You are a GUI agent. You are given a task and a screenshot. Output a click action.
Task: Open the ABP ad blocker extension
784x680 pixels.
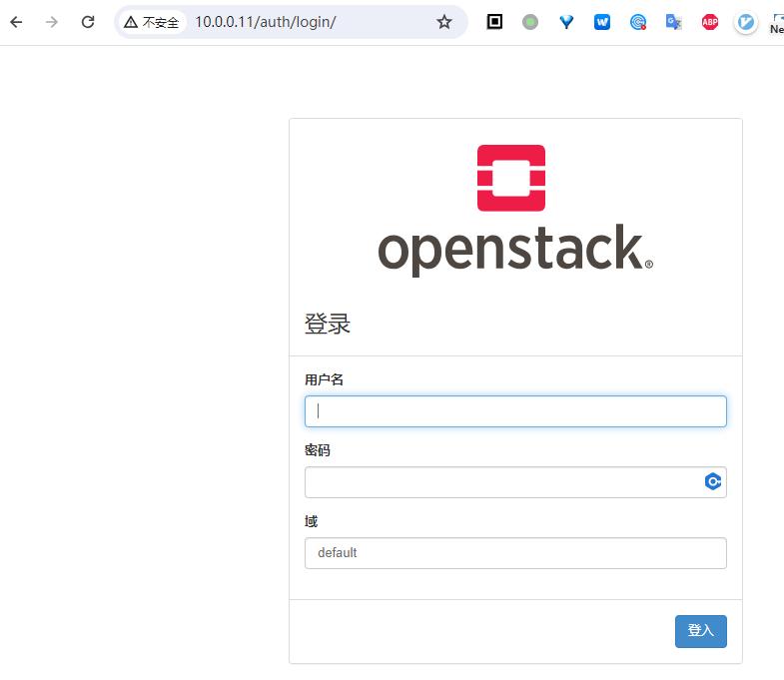(x=709, y=22)
